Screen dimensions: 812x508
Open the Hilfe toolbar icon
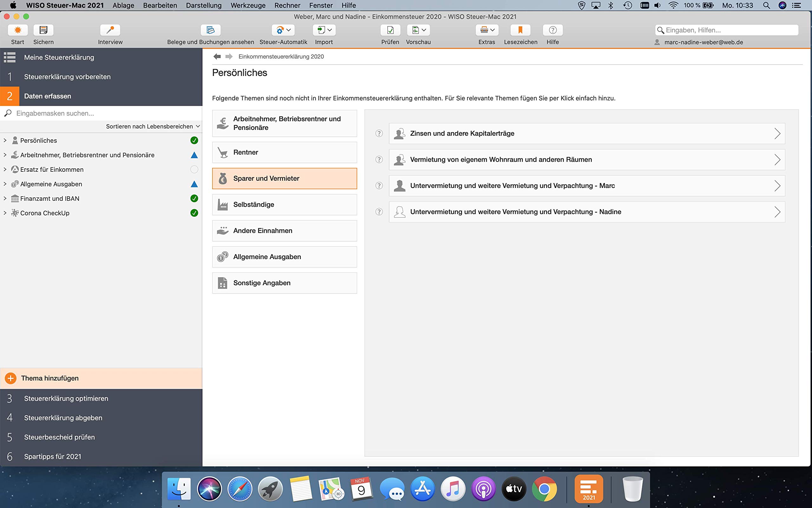[x=553, y=30]
